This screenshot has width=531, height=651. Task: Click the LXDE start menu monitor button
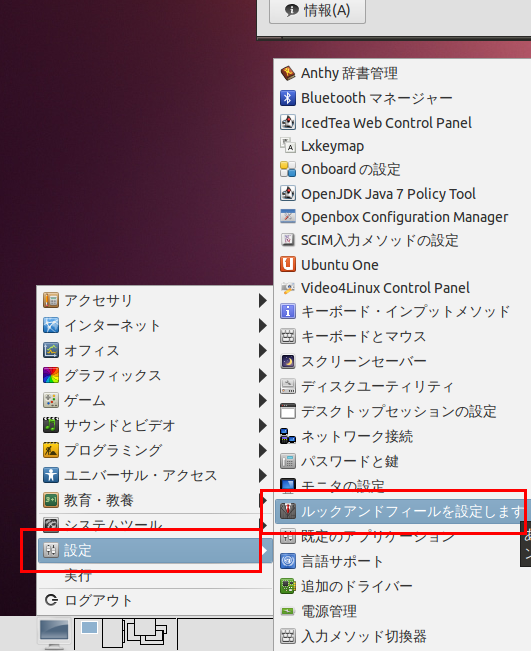[54, 634]
